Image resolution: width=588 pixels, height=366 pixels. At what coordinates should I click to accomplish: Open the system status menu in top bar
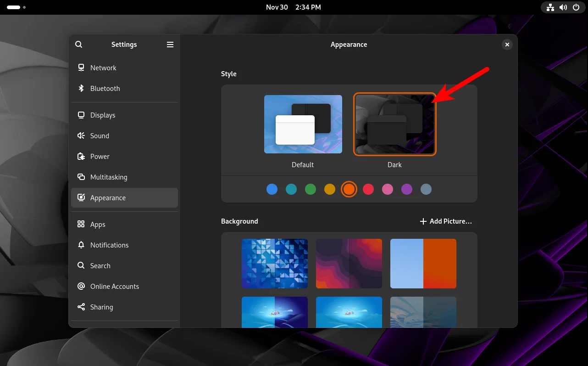[563, 7]
